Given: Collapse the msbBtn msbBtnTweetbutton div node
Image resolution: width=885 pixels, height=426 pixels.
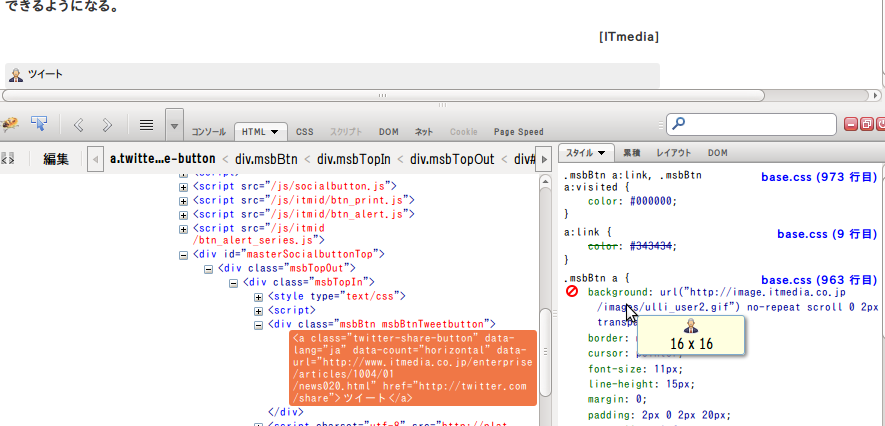Looking at the screenshot, I should [x=259, y=325].
